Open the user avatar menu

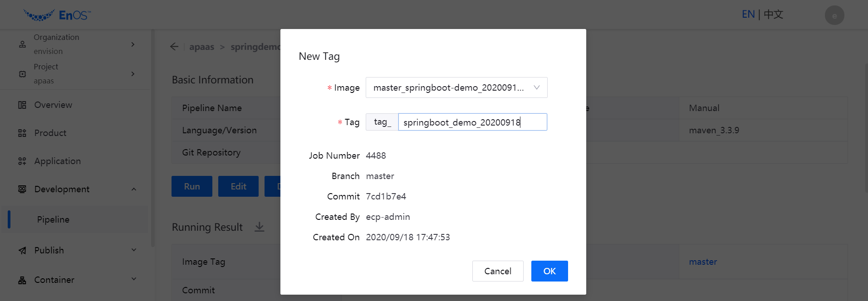834,15
